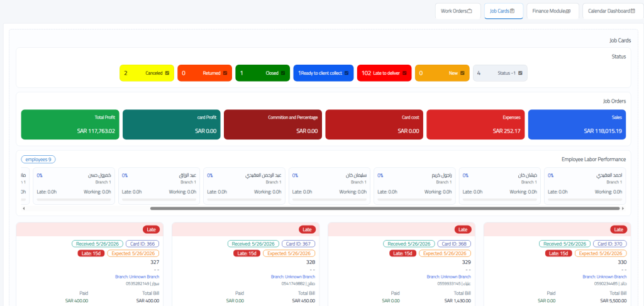Open Branch: Unknown Branch on card 366
This screenshot has width=644, height=306.
tap(137, 276)
